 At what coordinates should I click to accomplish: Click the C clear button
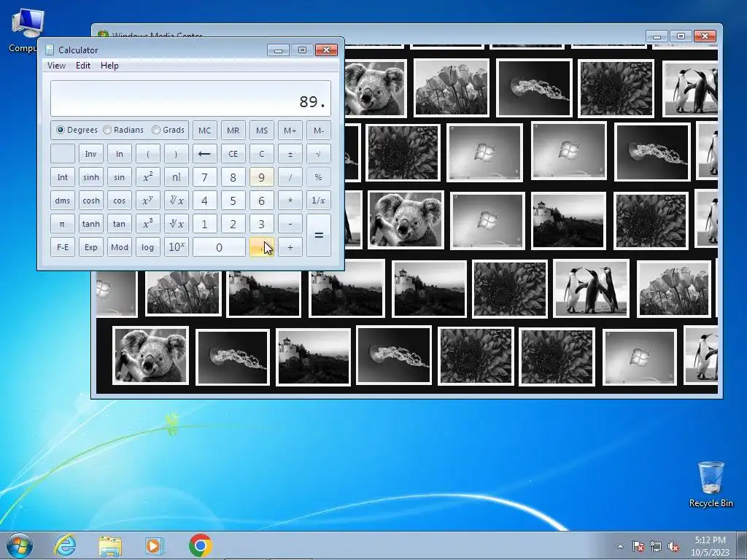pos(262,154)
